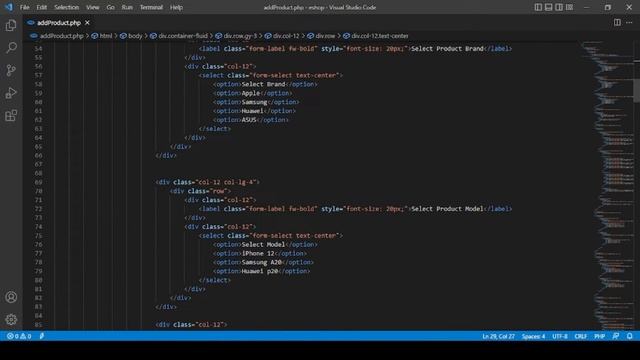Click line number 75 in gutter
This screenshot has height=360, width=640.
38,236
